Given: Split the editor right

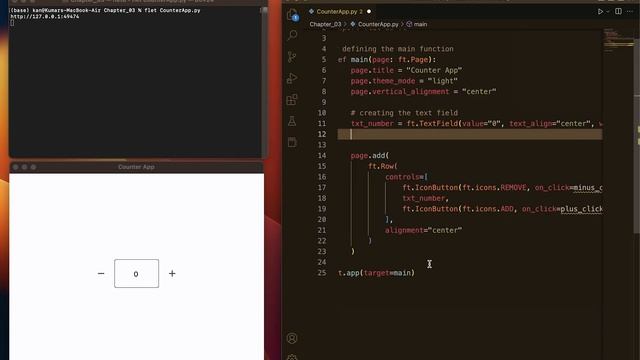Looking at the screenshot, I should tap(619, 11).
